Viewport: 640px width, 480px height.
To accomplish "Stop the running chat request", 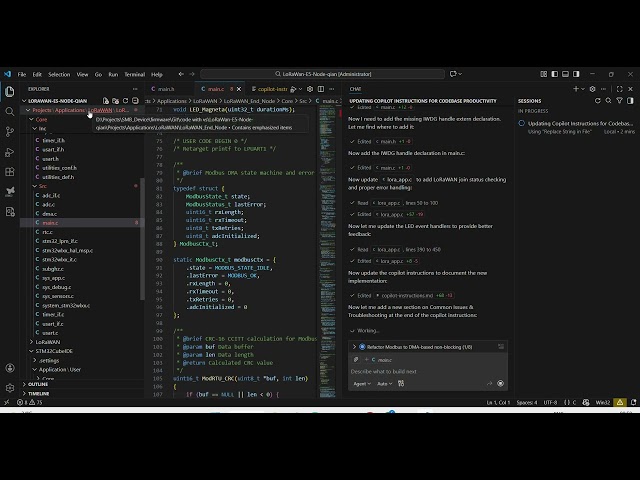I will 500,384.
